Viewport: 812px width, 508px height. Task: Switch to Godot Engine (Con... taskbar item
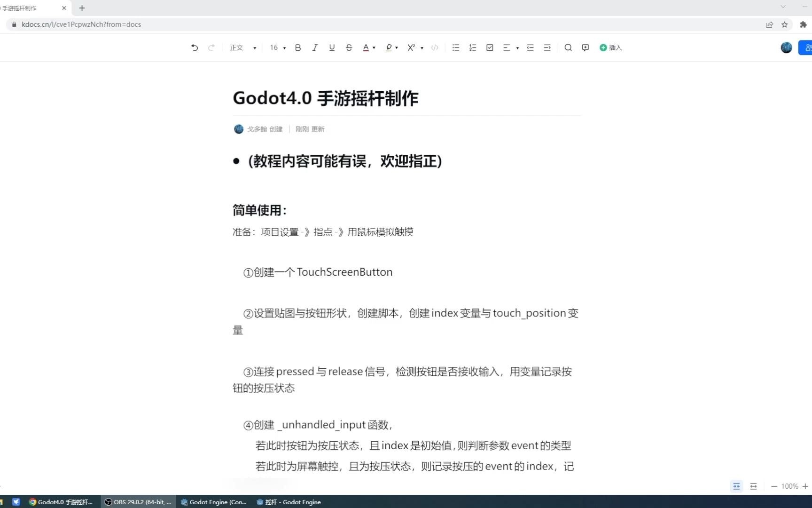point(214,502)
